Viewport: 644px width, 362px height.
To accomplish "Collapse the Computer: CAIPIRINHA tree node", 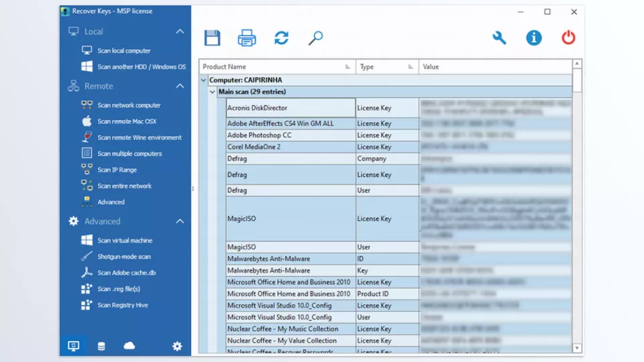I will coord(203,80).
